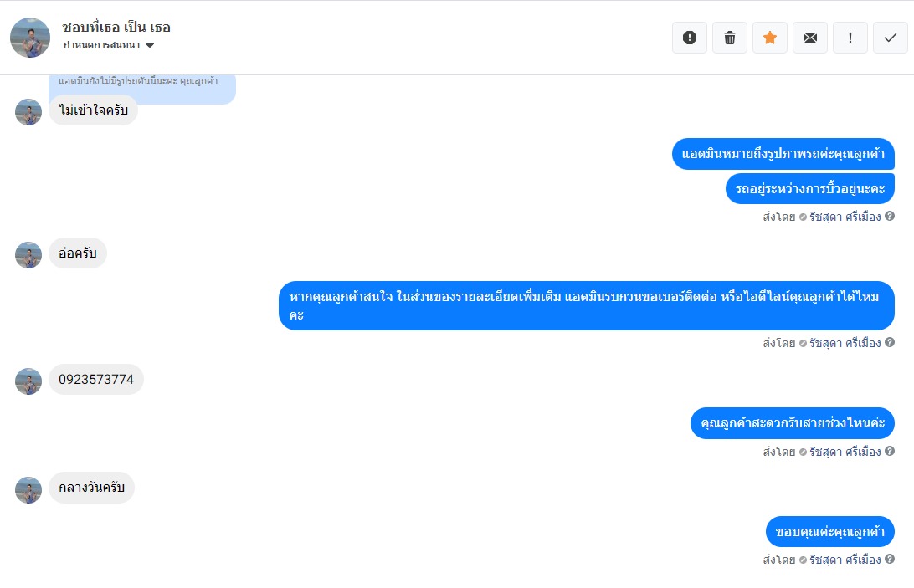
Task: Delete conversation with the trash icon
Action: tap(730, 38)
